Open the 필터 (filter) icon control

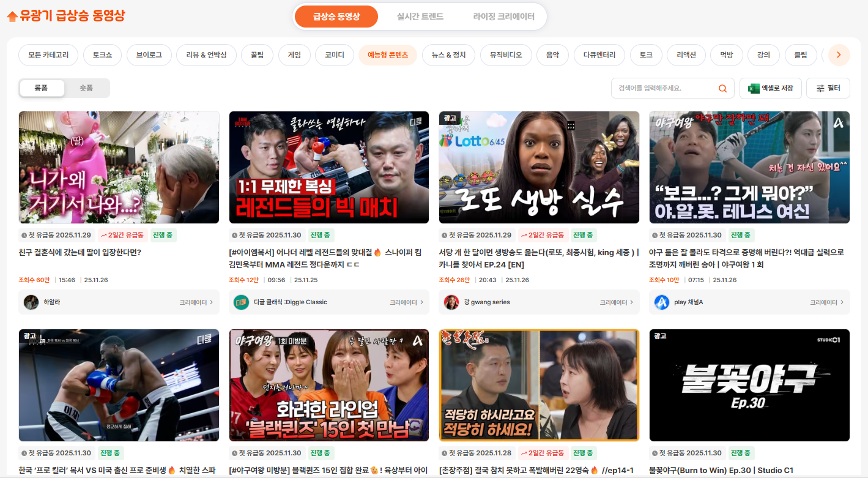pos(820,88)
